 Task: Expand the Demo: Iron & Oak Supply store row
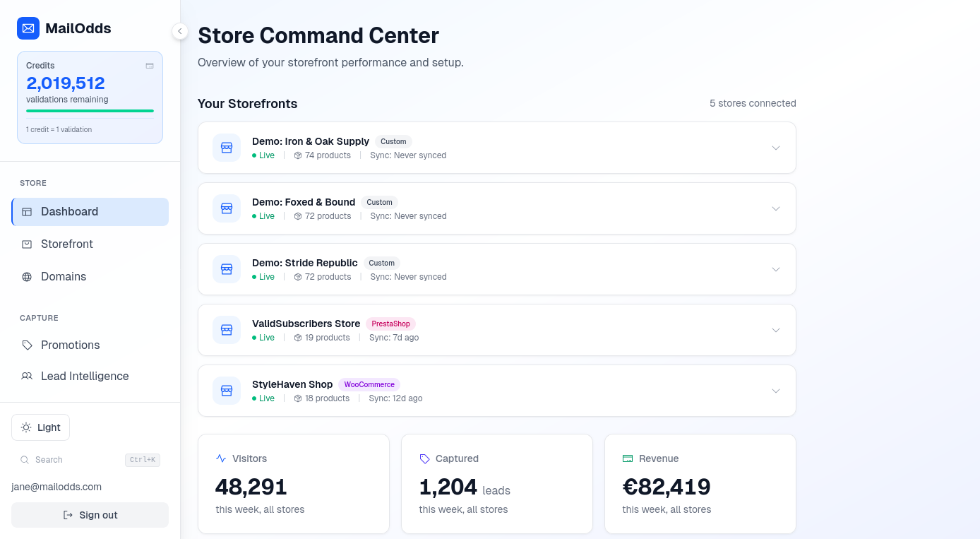click(x=776, y=148)
